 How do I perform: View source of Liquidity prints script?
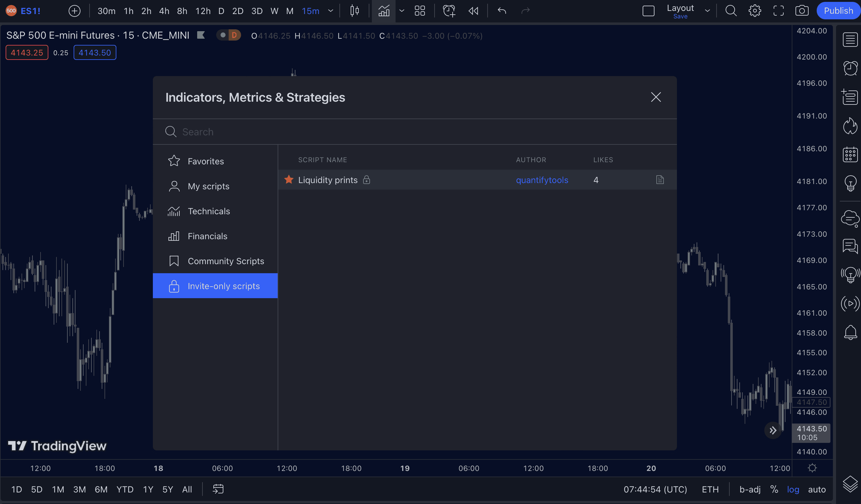coord(660,180)
